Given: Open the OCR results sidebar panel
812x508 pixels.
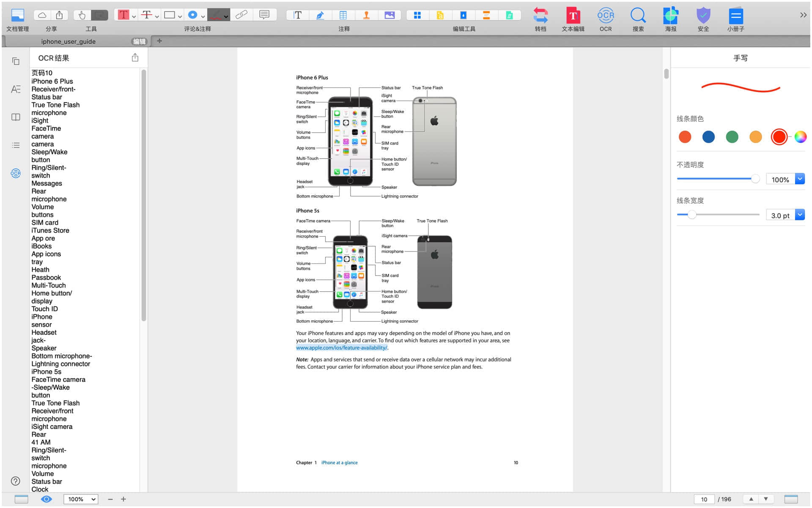Looking at the screenshot, I should (16, 173).
